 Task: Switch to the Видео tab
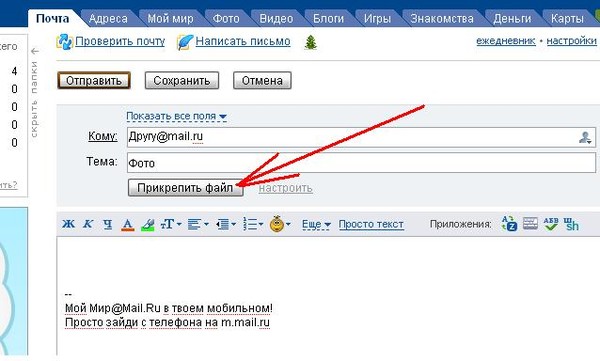(276, 18)
